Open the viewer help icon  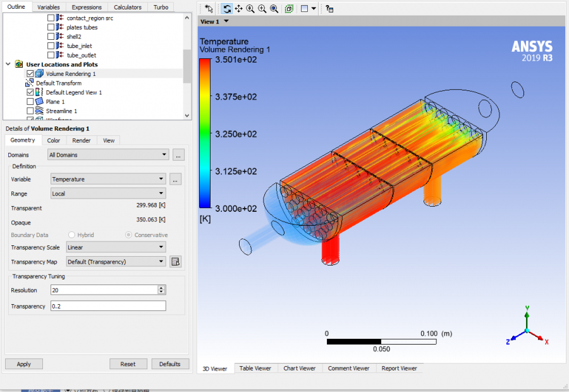tap(329, 9)
